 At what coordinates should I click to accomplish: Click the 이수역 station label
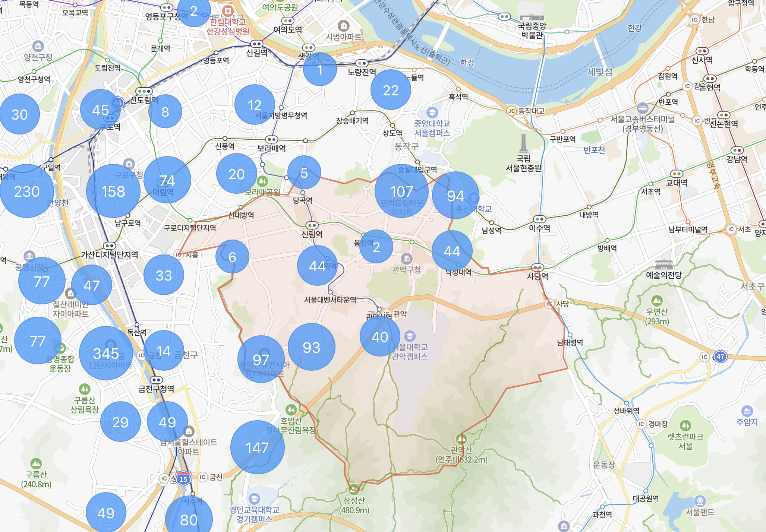pos(539,228)
